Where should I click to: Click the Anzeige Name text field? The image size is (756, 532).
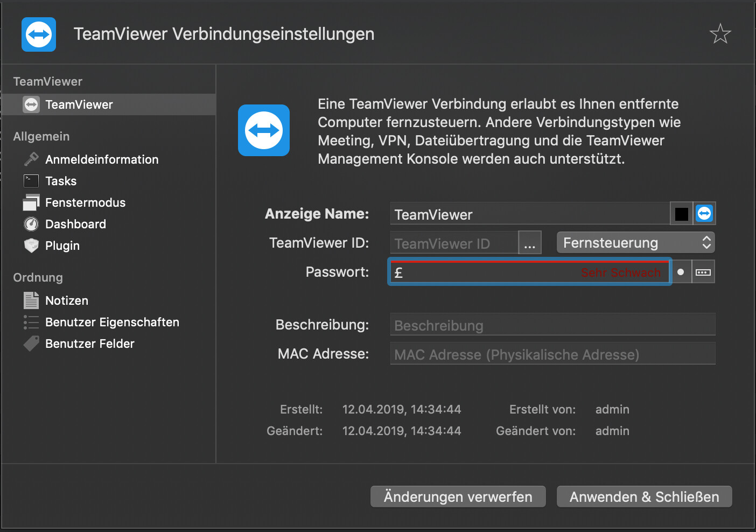click(529, 214)
